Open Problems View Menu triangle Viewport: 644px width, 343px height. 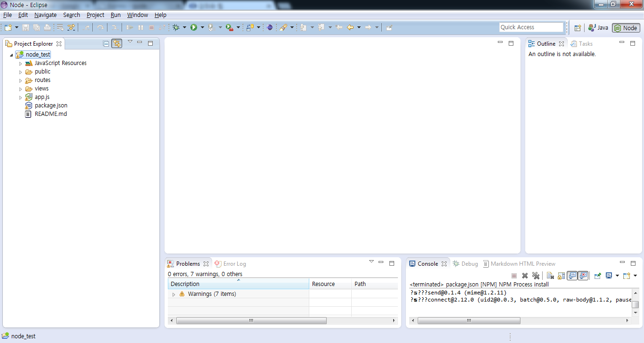click(x=372, y=262)
